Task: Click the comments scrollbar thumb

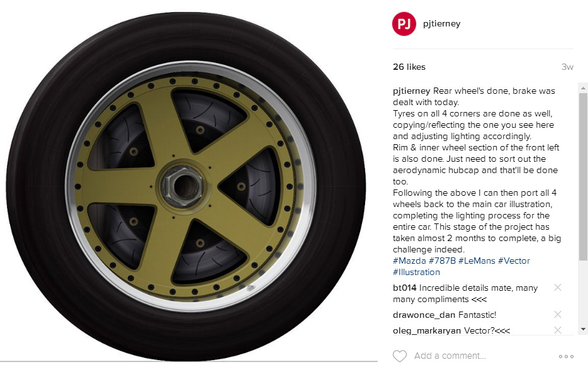Action: tap(583, 177)
